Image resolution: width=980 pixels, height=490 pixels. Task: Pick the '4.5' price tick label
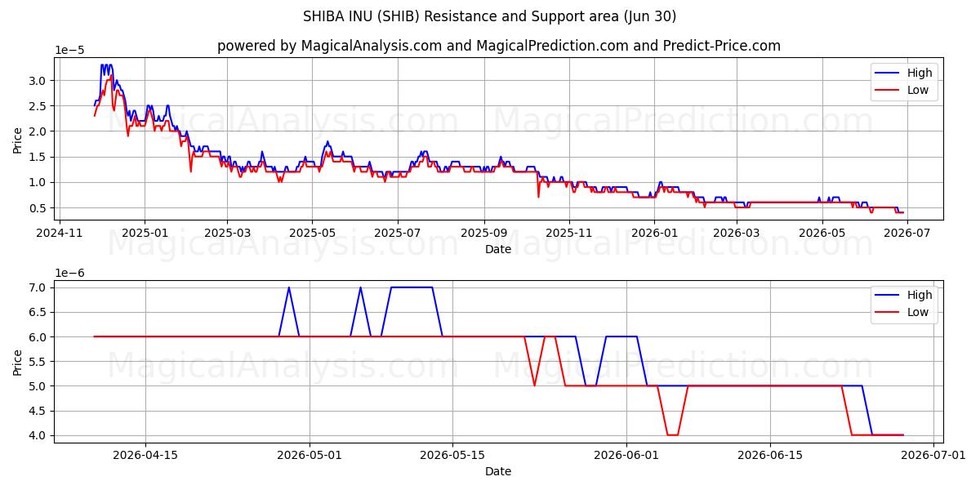[39, 411]
